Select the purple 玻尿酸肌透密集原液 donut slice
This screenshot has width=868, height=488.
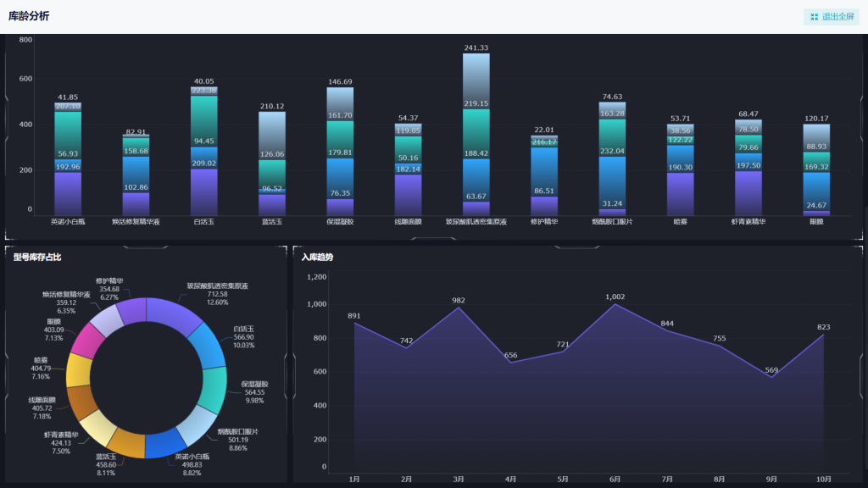pyautogui.click(x=175, y=313)
